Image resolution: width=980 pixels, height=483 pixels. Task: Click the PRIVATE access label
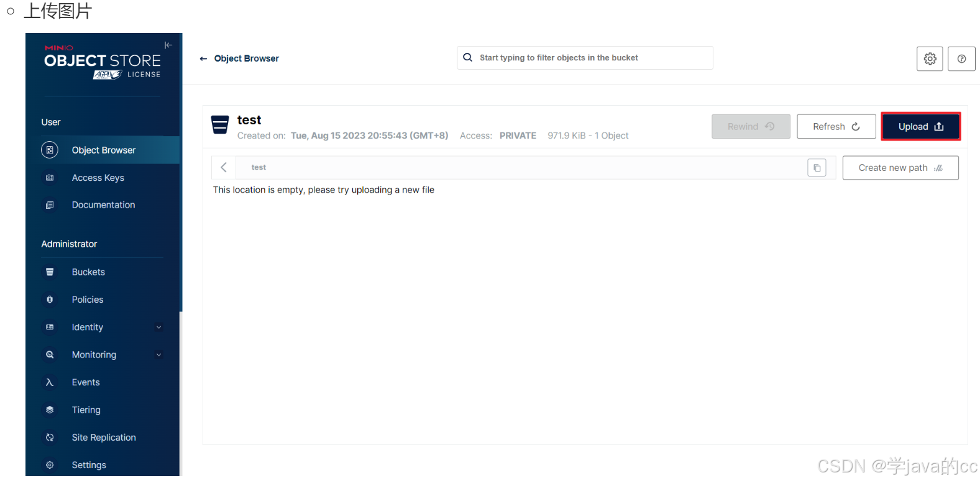(518, 136)
